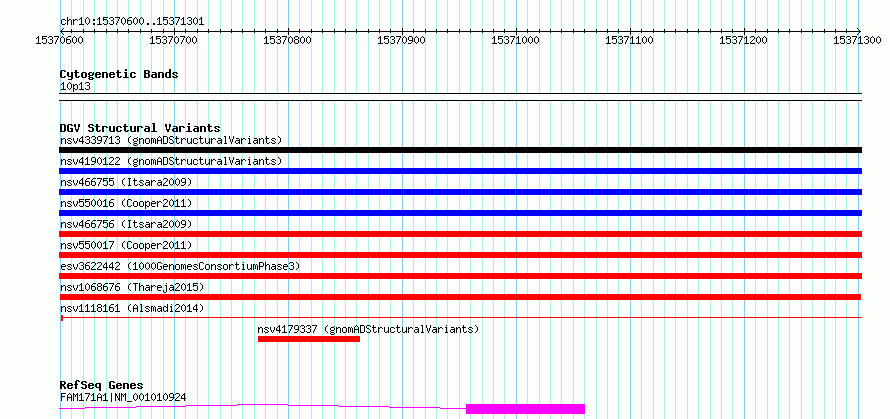The height and width of the screenshot is (419, 890).
Task: Select the red nsv550017 Cooper2011 bar
Action: coord(460,255)
